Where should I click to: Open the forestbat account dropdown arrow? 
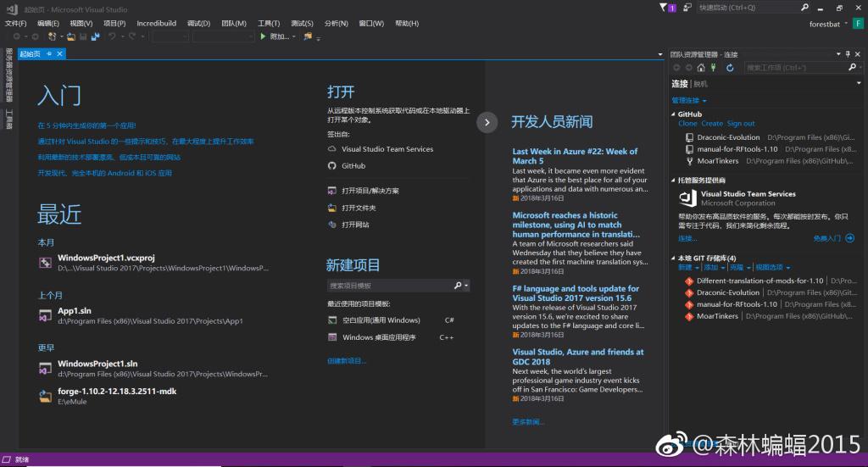point(846,24)
